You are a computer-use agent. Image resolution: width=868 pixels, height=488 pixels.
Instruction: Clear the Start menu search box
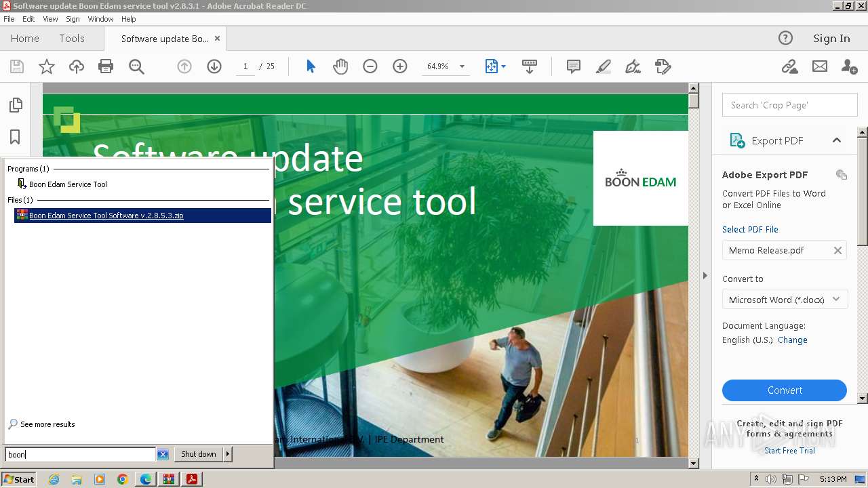coord(163,454)
